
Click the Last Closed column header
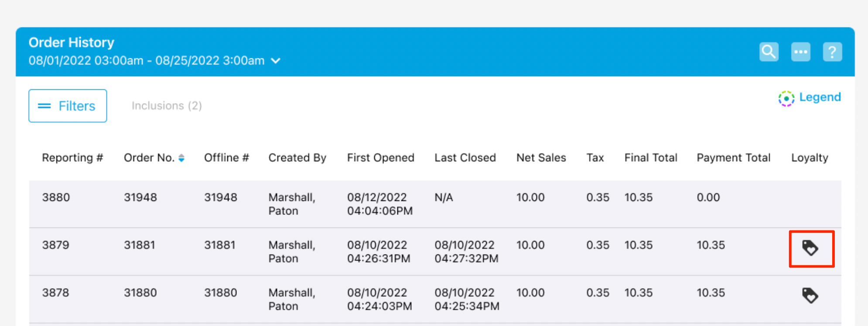tap(465, 158)
